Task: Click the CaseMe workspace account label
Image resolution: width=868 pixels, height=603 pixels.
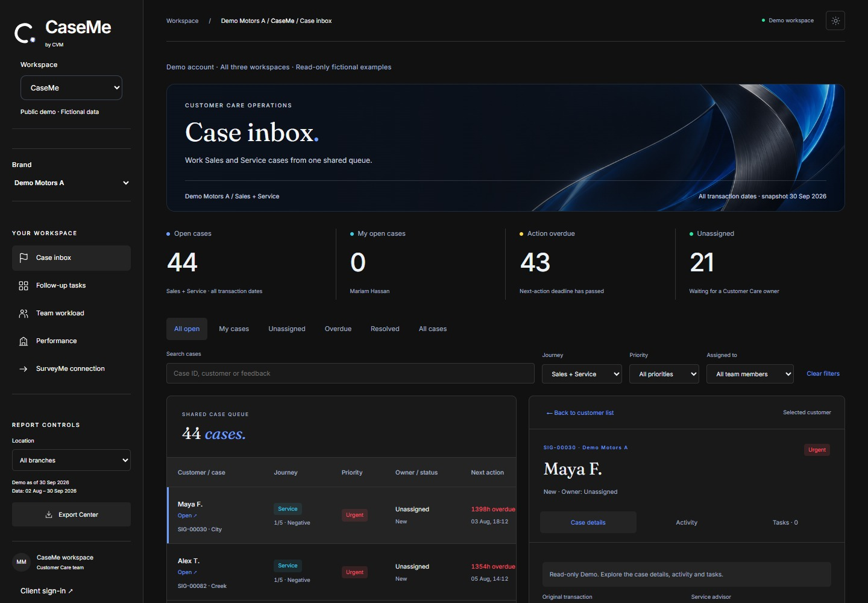Action: click(65, 558)
